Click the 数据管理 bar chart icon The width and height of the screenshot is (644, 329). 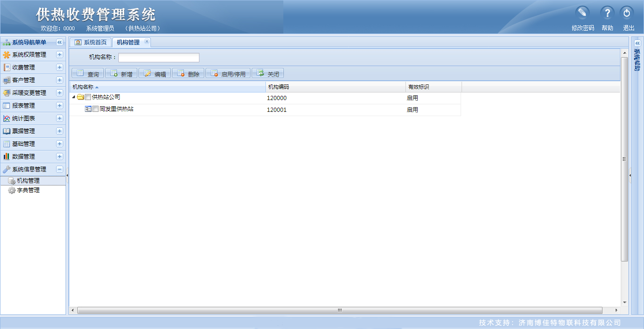[7, 157]
